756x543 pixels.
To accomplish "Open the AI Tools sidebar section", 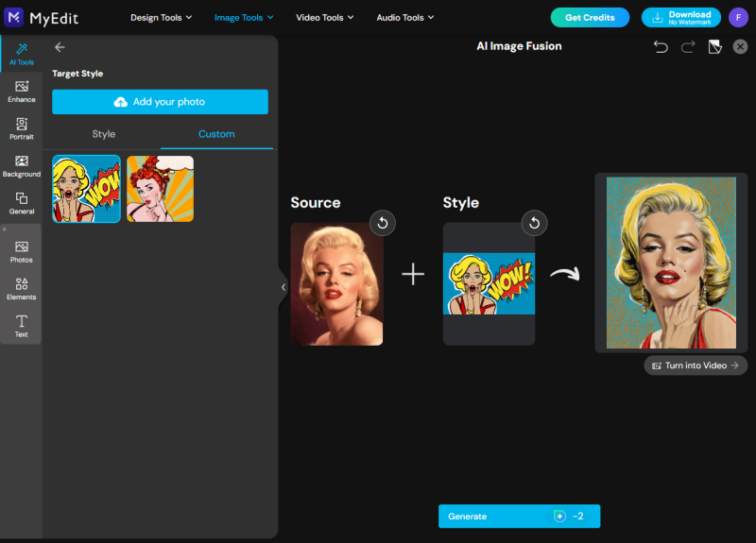I will [21, 54].
